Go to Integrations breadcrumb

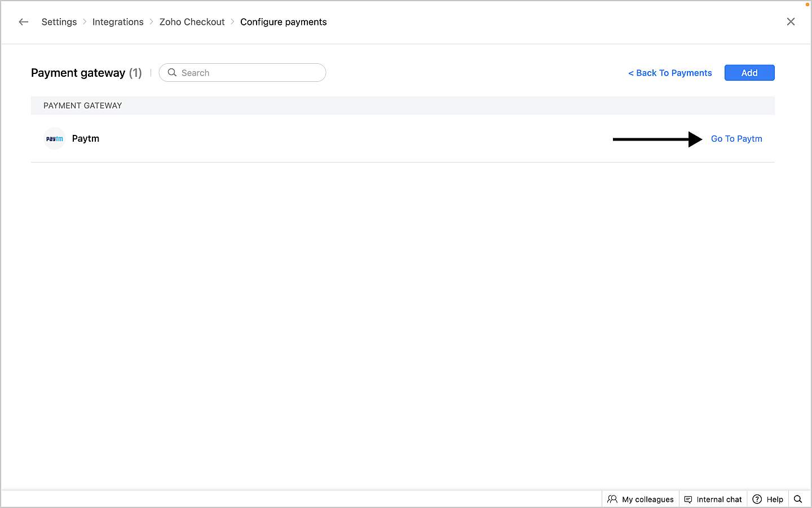click(118, 22)
